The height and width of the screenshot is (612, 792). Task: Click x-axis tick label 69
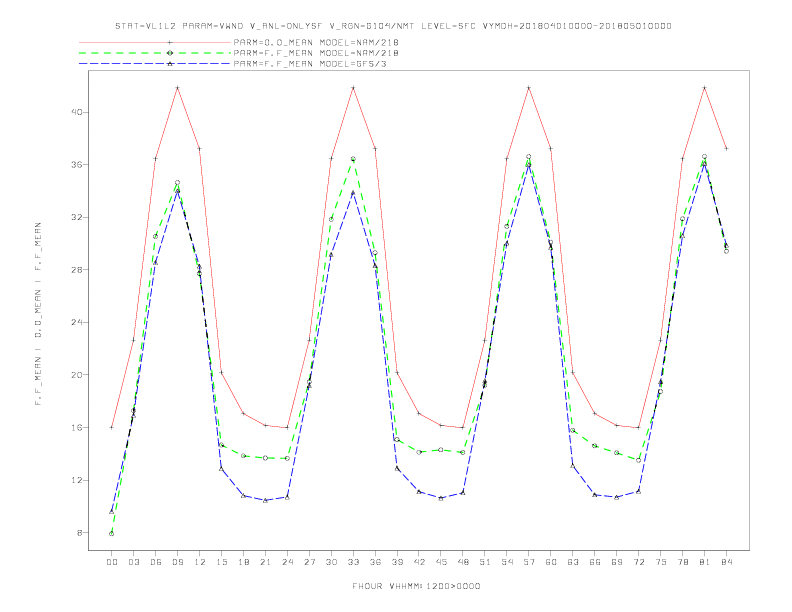pyautogui.click(x=617, y=562)
